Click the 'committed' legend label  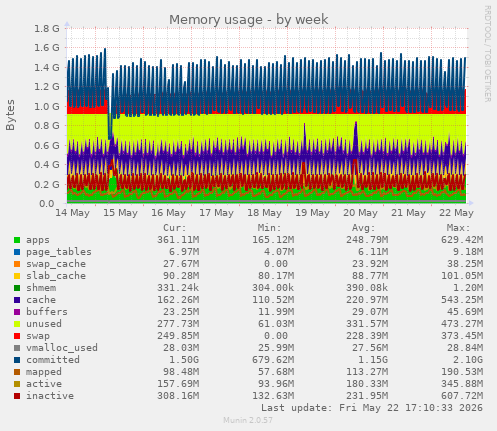[x=53, y=360]
